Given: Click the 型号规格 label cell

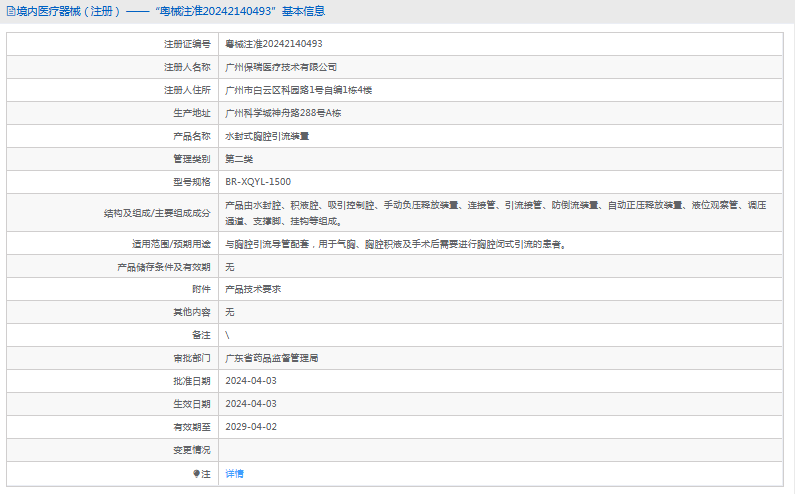Looking at the screenshot, I should [x=113, y=182].
